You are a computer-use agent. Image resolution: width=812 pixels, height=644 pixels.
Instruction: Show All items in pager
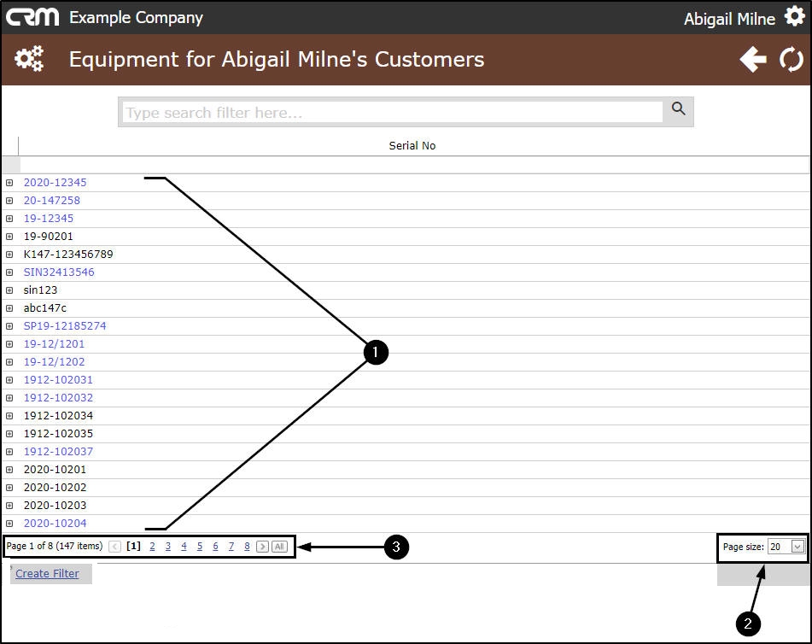tap(279, 547)
